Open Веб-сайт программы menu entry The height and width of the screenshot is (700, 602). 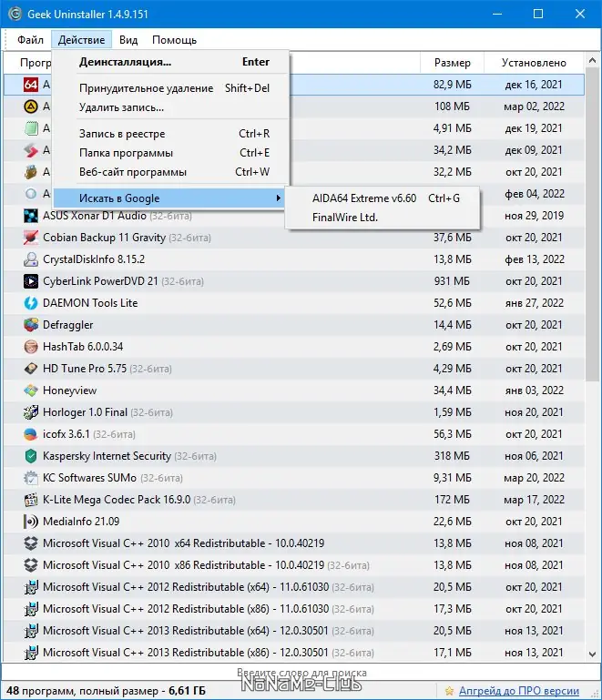(171, 172)
